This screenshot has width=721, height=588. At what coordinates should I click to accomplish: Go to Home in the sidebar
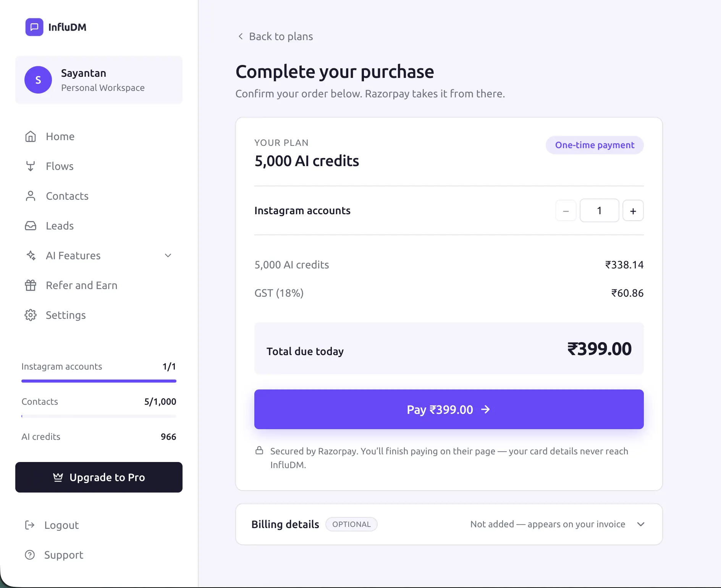tap(99, 136)
